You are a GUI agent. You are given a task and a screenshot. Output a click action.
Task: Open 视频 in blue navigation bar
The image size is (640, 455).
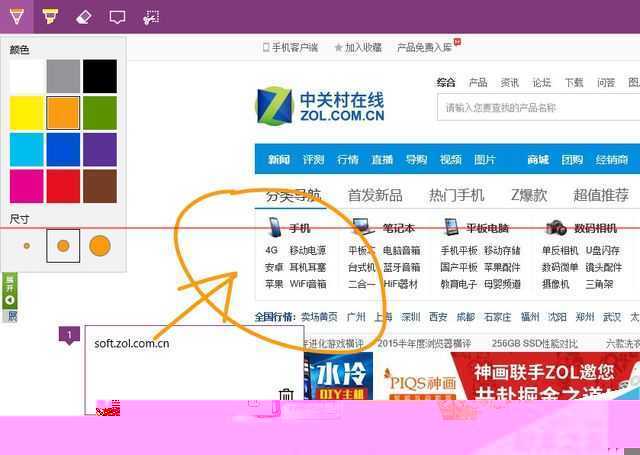[451, 160]
